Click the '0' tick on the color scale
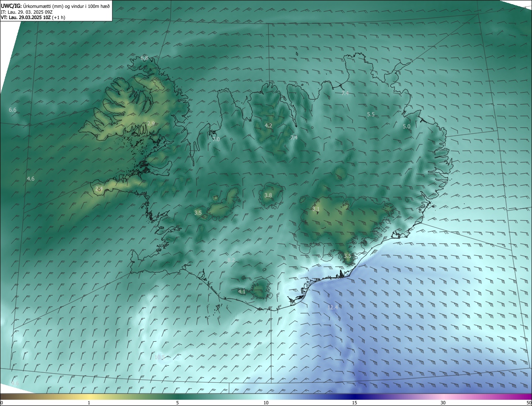Screen dimensions: 532x406 [2, 403]
